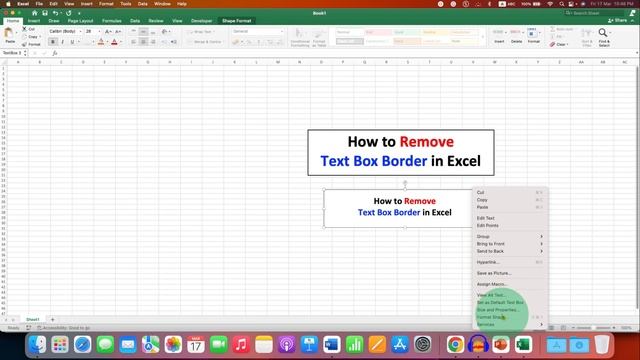The width and height of the screenshot is (640, 360).
Task: Select the Sheet1 tab
Action: tap(33, 320)
